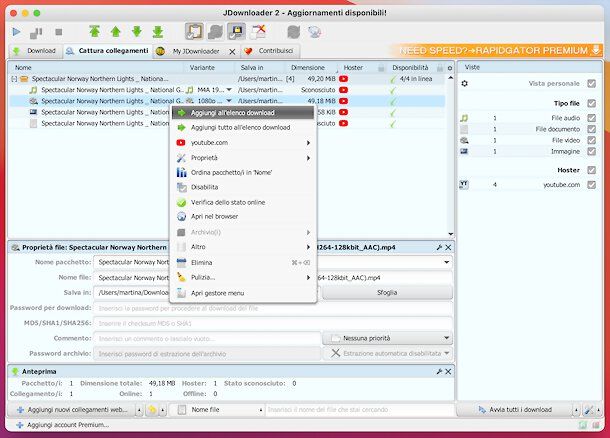Start all downloads with the play icon
The height and width of the screenshot is (438, 610).
point(16,32)
